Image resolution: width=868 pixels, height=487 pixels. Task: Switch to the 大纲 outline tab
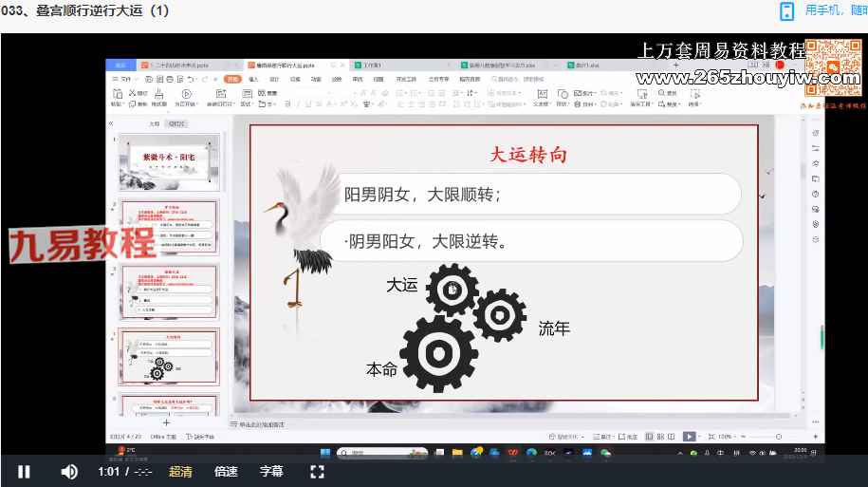[x=155, y=123]
